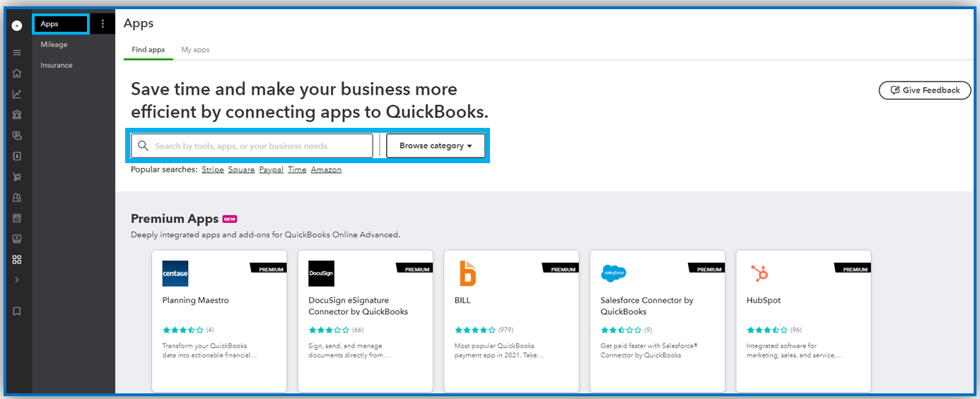This screenshot has width=980, height=399.
Task: Select Apps in the side menu
Action: tap(61, 24)
